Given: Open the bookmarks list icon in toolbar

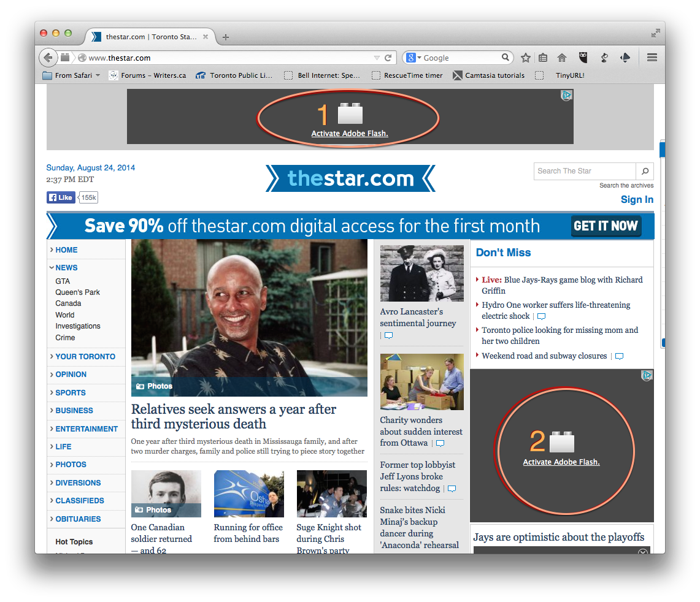Looking at the screenshot, I should (543, 58).
